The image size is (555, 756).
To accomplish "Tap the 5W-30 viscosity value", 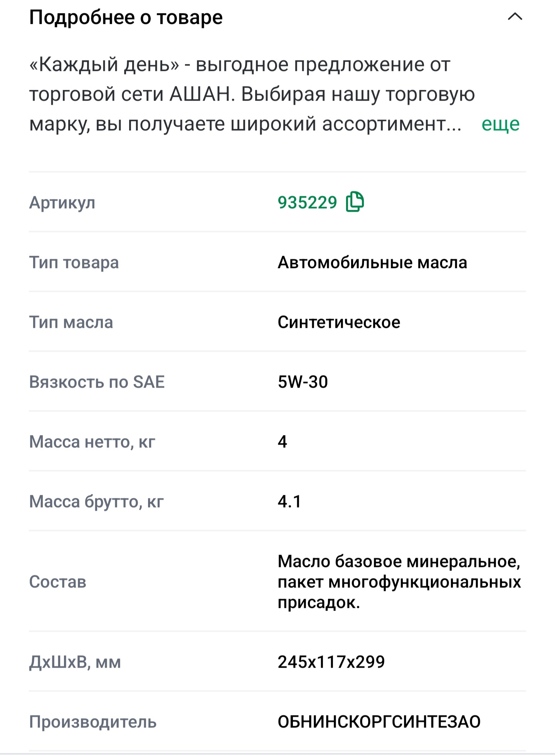I will pyautogui.click(x=303, y=382).
